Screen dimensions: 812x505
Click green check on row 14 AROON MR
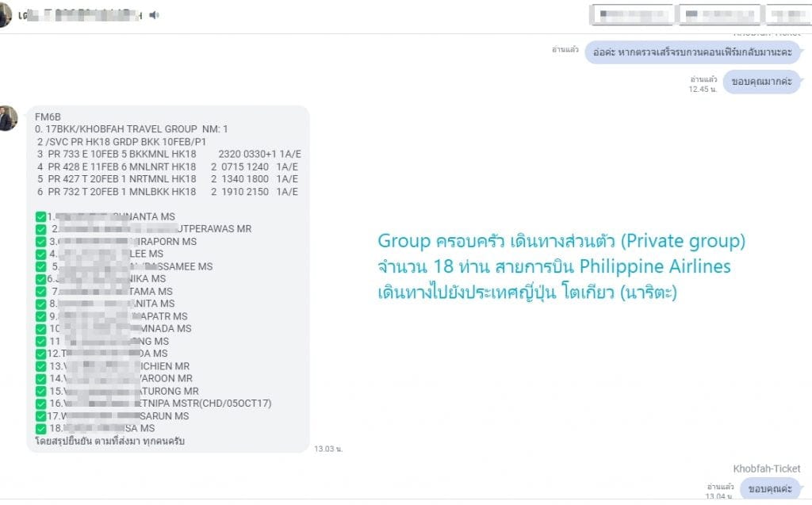pos(41,379)
